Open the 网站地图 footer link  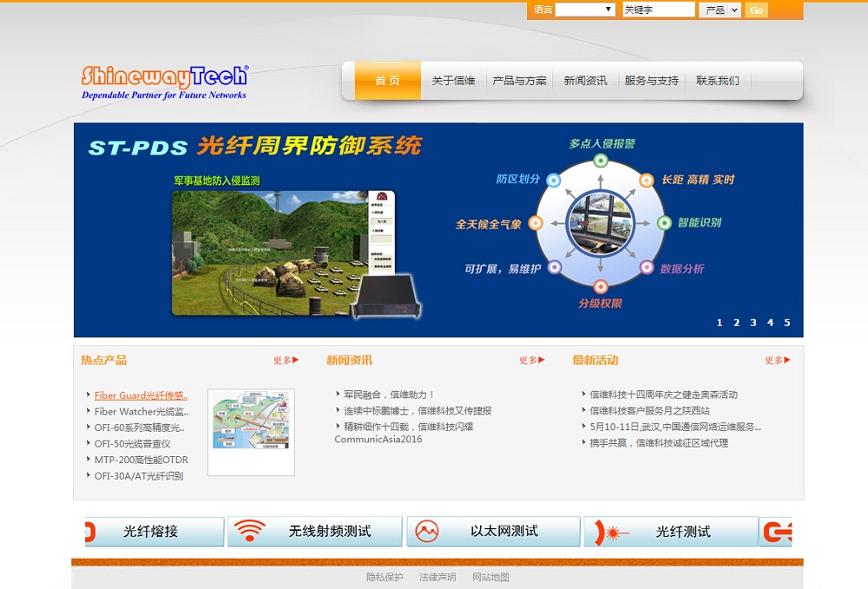(490, 577)
